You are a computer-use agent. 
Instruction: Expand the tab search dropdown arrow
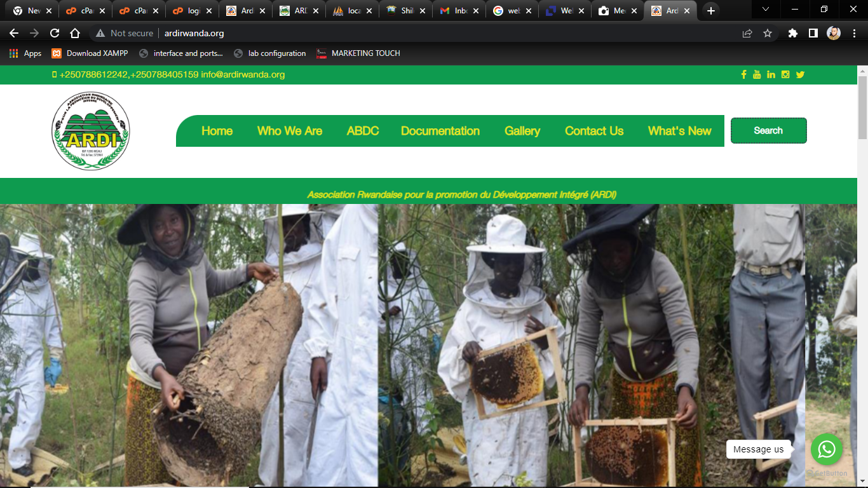click(x=766, y=10)
